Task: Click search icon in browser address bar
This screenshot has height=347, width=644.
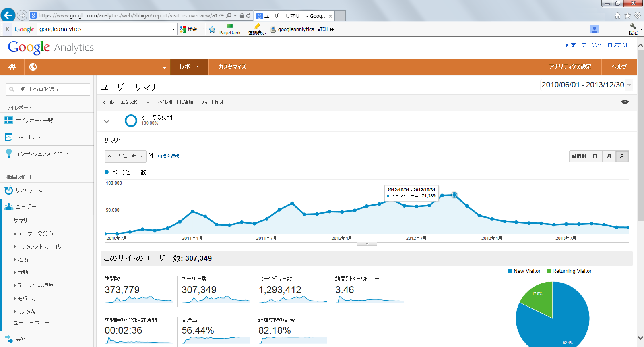Action: pyautogui.click(x=229, y=15)
